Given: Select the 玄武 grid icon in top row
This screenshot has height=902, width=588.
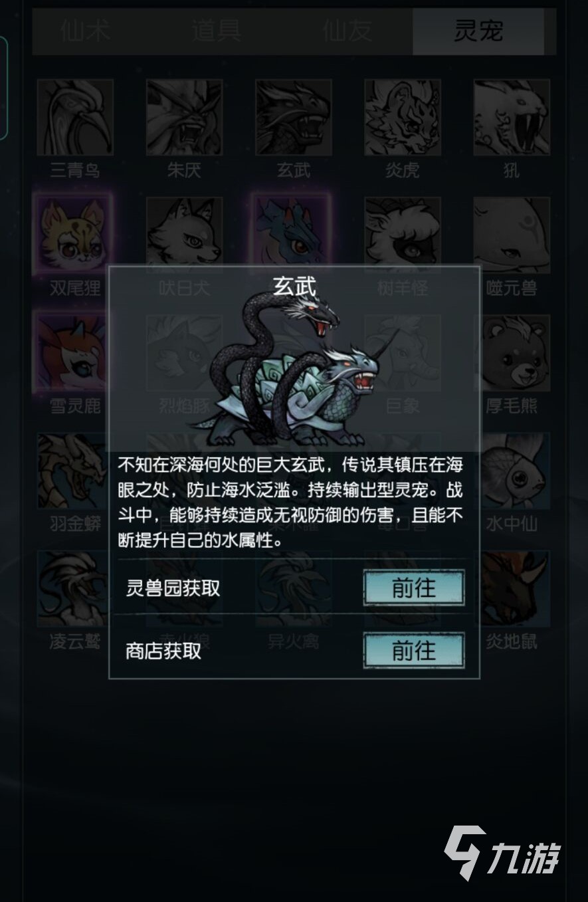Looking at the screenshot, I should [x=293, y=118].
